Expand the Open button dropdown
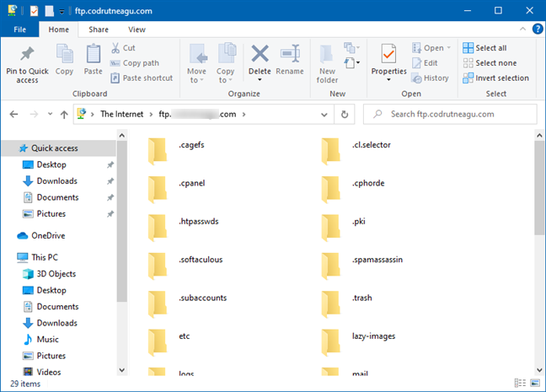 click(x=449, y=48)
